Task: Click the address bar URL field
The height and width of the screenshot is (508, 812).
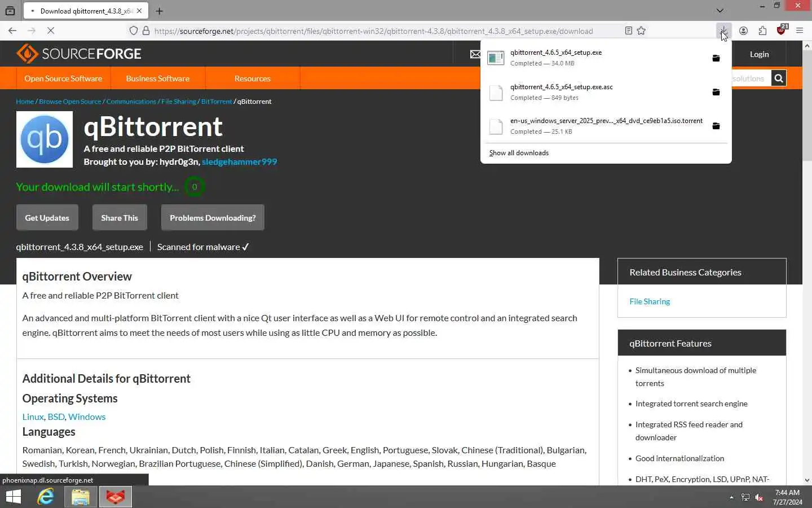Action: pyautogui.click(x=373, y=31)
